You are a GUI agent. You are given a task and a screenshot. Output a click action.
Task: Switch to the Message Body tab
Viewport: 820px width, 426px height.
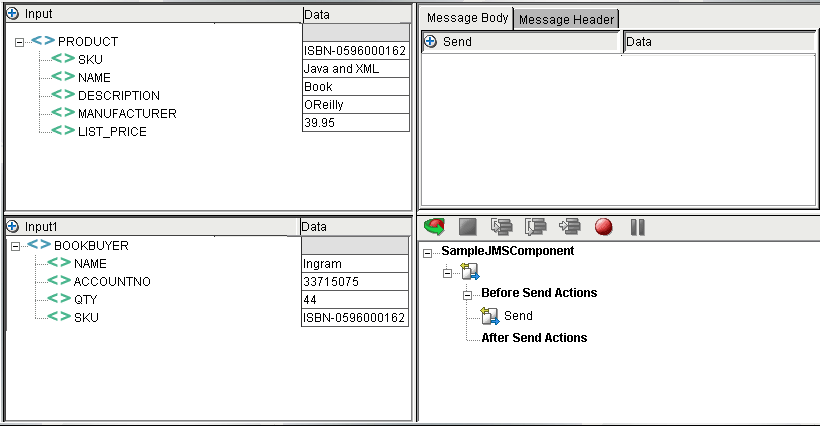[x=467, y=18]
